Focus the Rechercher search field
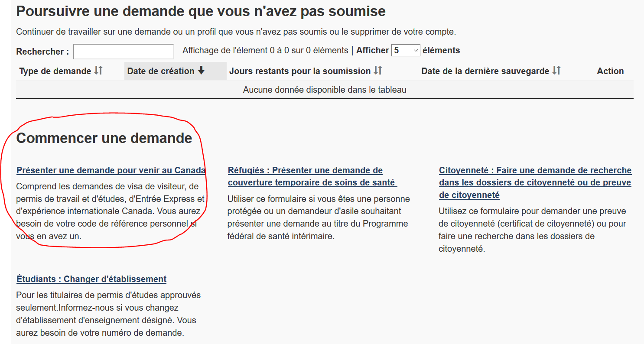 [124, 52]
